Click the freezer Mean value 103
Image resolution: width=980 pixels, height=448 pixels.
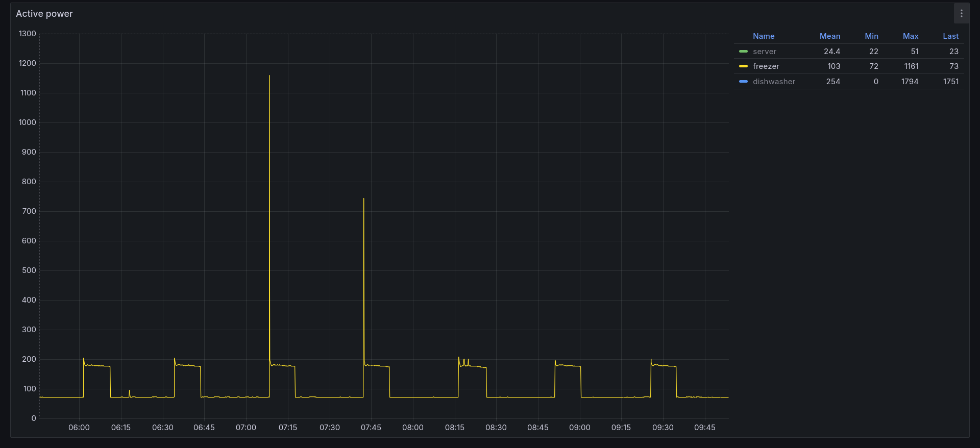(834, 66)
